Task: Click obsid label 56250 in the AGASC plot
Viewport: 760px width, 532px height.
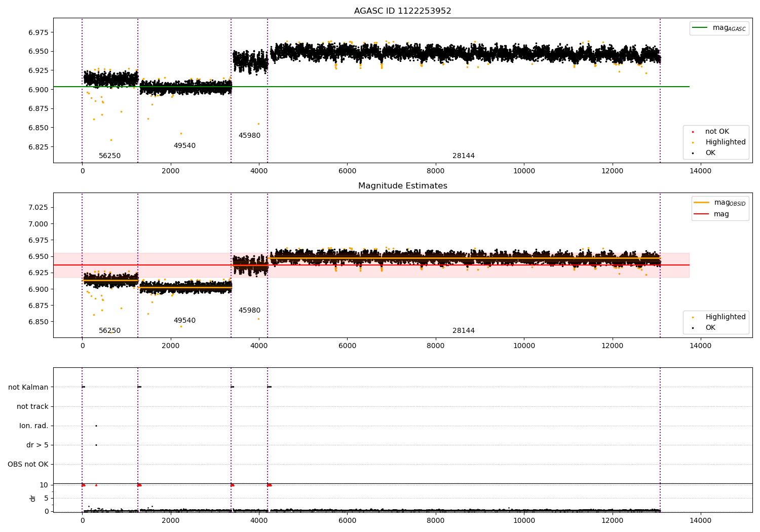Action: click(109, 156)
